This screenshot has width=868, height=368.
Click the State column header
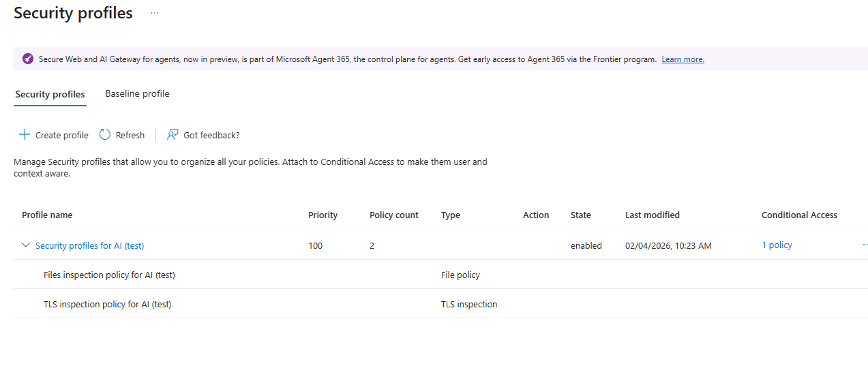pos(581,215)
